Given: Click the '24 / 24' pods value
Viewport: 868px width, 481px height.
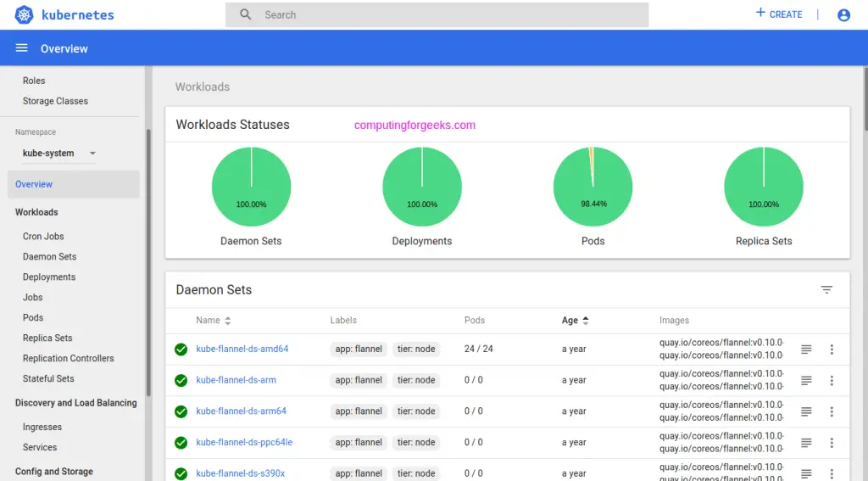Looking at the screenshot, I should 478,350.
